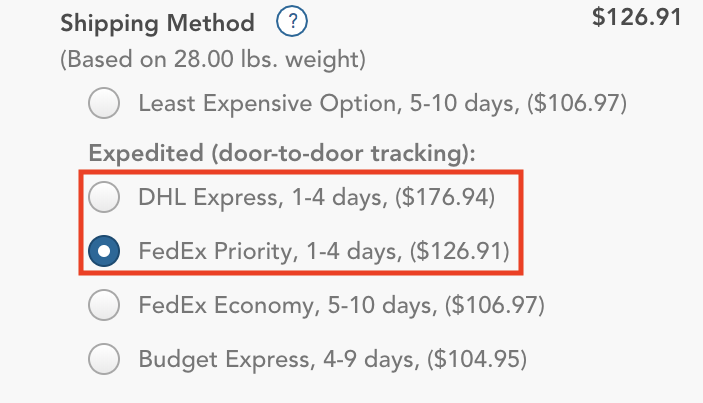
Task: Click the ($104.95) Budget Express price
Action: tap(477, 360)
